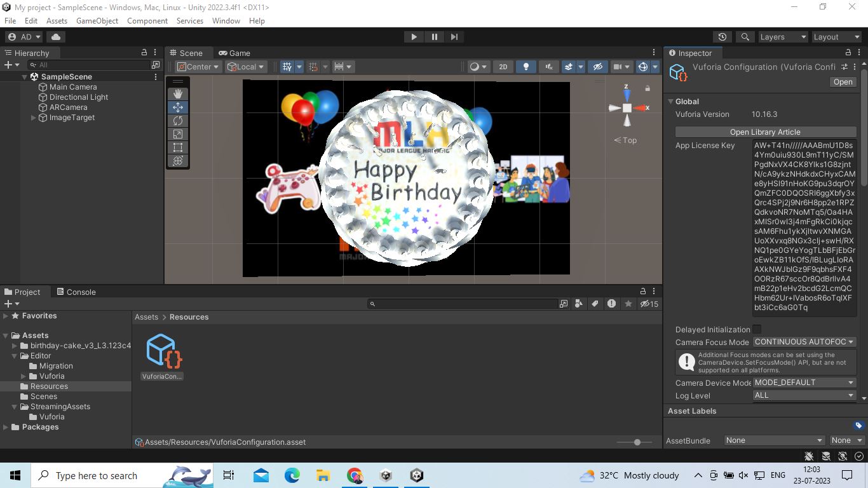Click the Undo History icon near Layers
This screenshot has width=868, height=488.
pyautogui.click(x=721, y=37)
